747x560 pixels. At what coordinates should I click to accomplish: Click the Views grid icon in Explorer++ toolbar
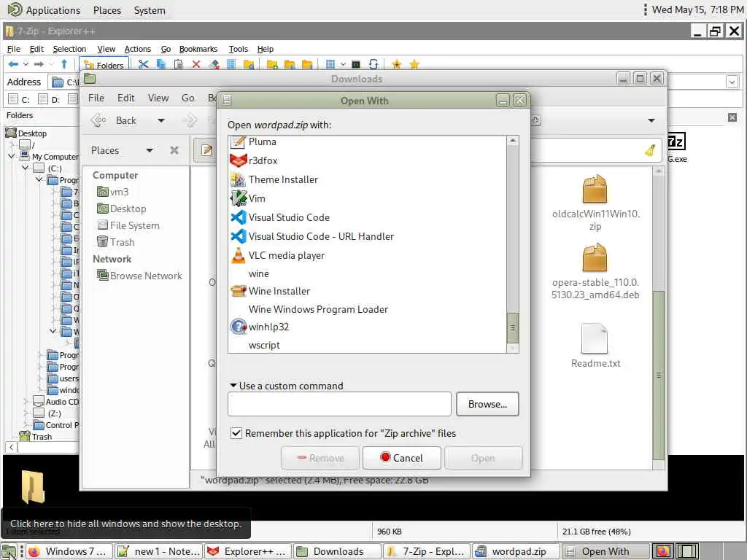point(330,64)
